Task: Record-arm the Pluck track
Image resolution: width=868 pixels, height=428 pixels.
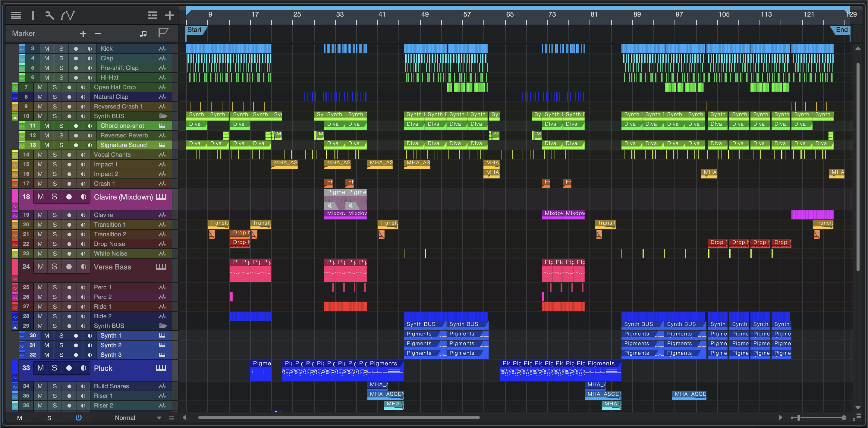Action: point(69,368)
